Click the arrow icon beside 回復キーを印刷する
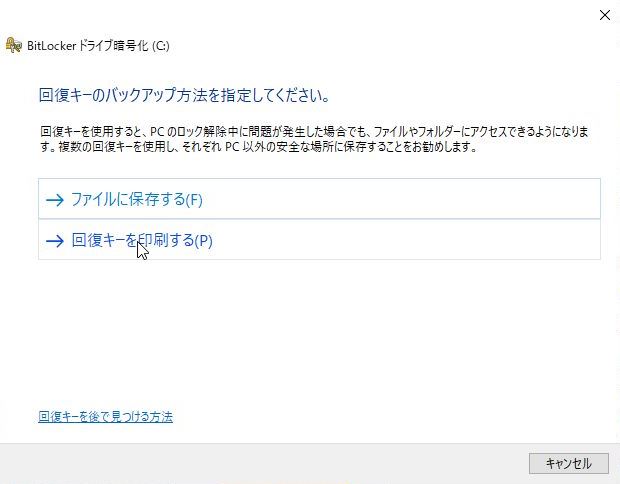The height and width of the screenshot is (484, 620). (55, 240)
